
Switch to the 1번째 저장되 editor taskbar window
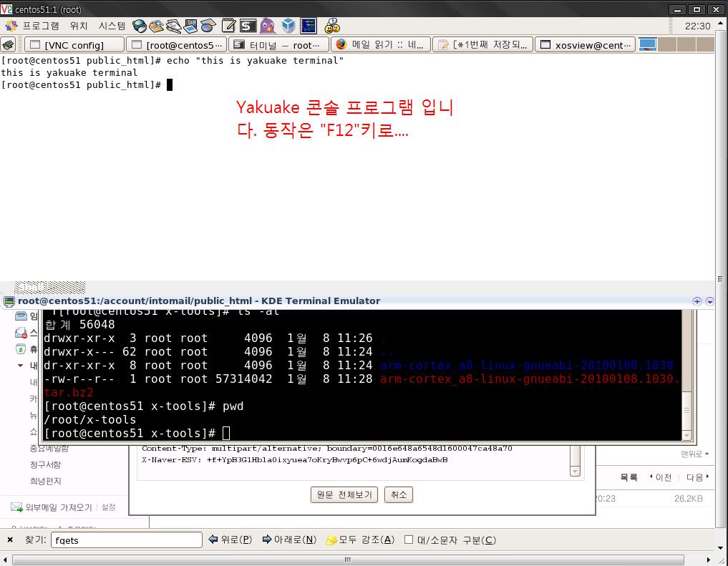pyautogui.click(x=483, y=45)
